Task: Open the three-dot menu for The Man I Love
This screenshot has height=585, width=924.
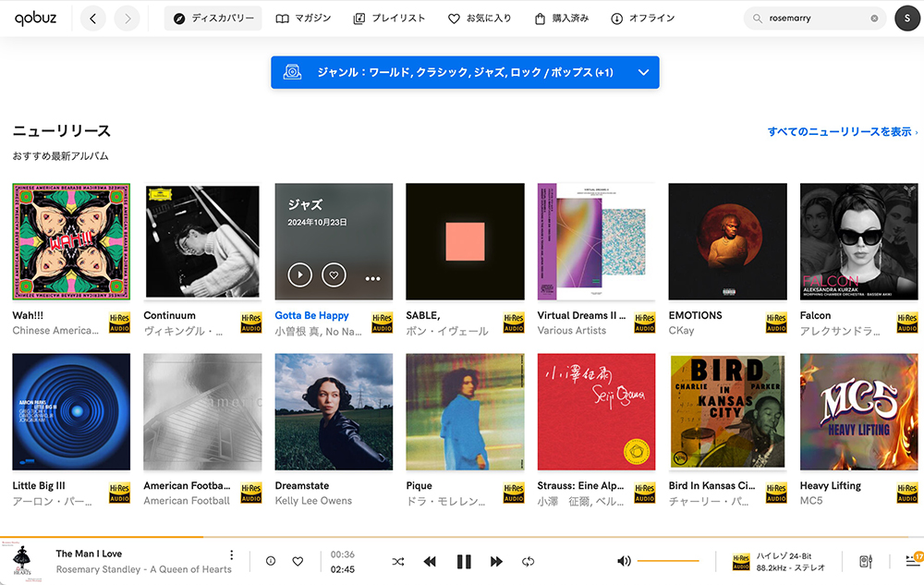Action: pos(232,555)
